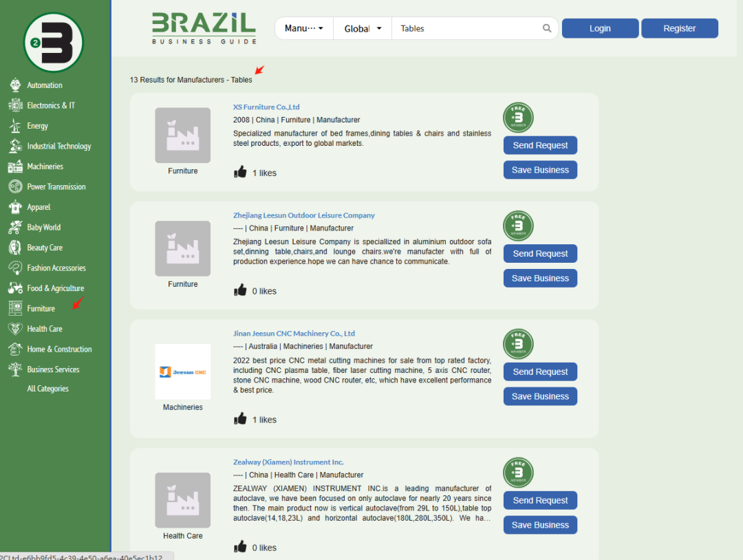Select Health Care category label in sidebar

click(45, 329)
